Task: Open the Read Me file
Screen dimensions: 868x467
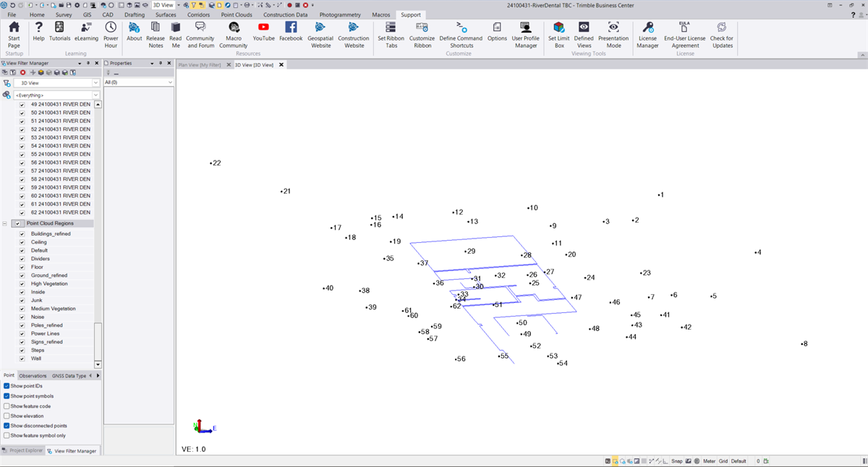Action: 176,35
